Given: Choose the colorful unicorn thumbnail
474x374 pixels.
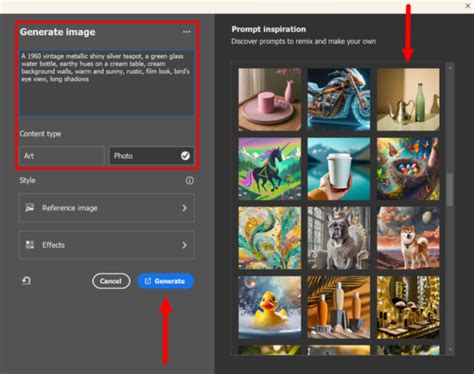Looking at the screenshot, I should click(270, 169).
